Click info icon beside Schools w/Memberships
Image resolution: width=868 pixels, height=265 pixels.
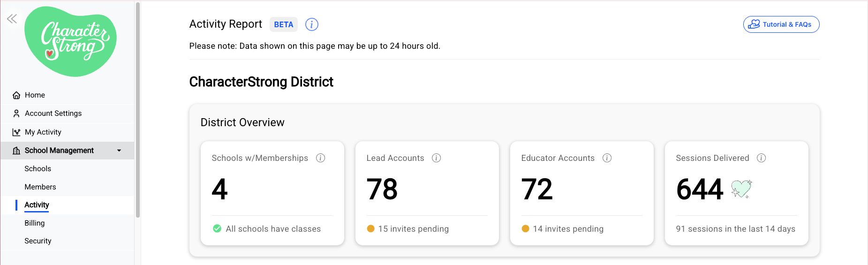click(321, 158)
